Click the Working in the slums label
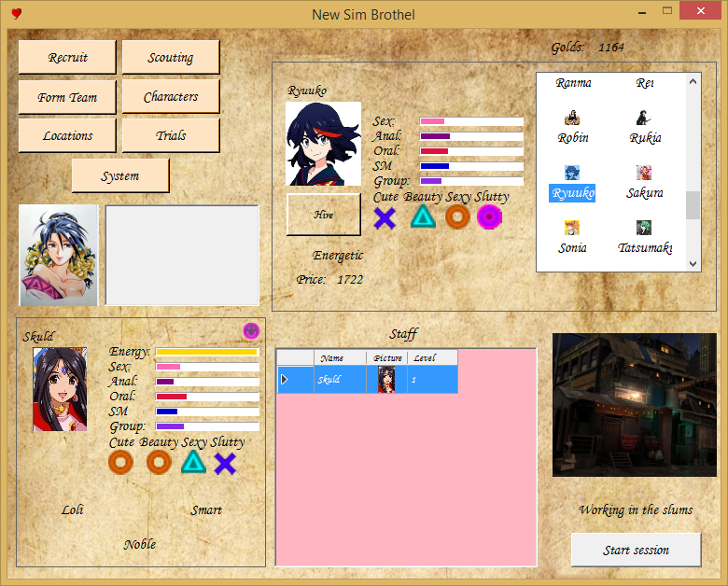This screenshot has width=728, height=586. [636, 509]
